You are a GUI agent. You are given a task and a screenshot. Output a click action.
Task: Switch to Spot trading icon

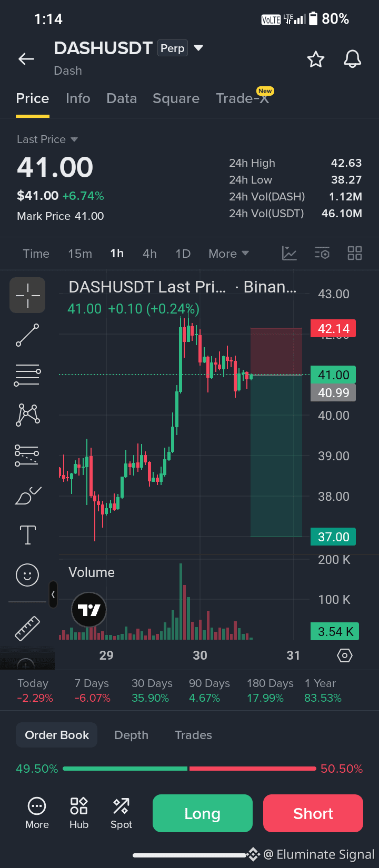pyautogui.click(x=121, y=813)
